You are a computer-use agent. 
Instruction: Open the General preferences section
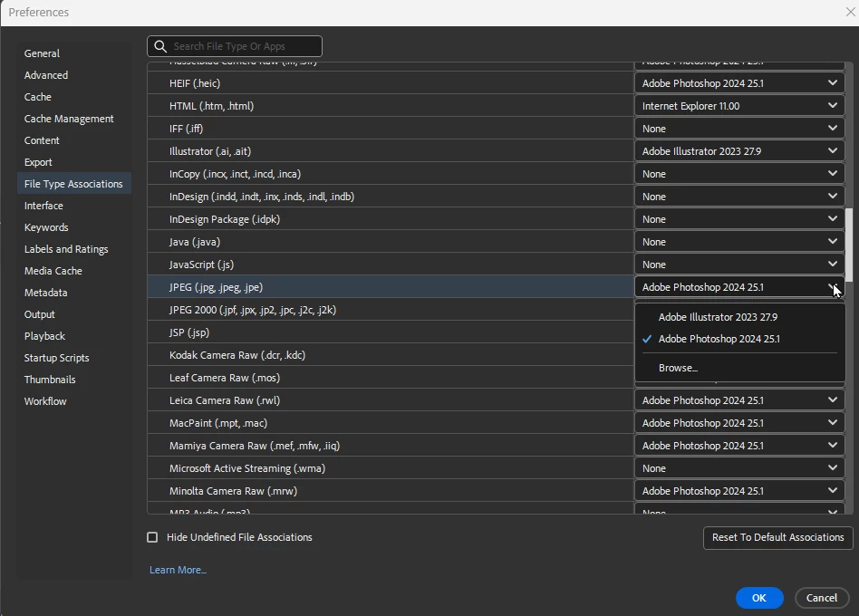point(42,53)
